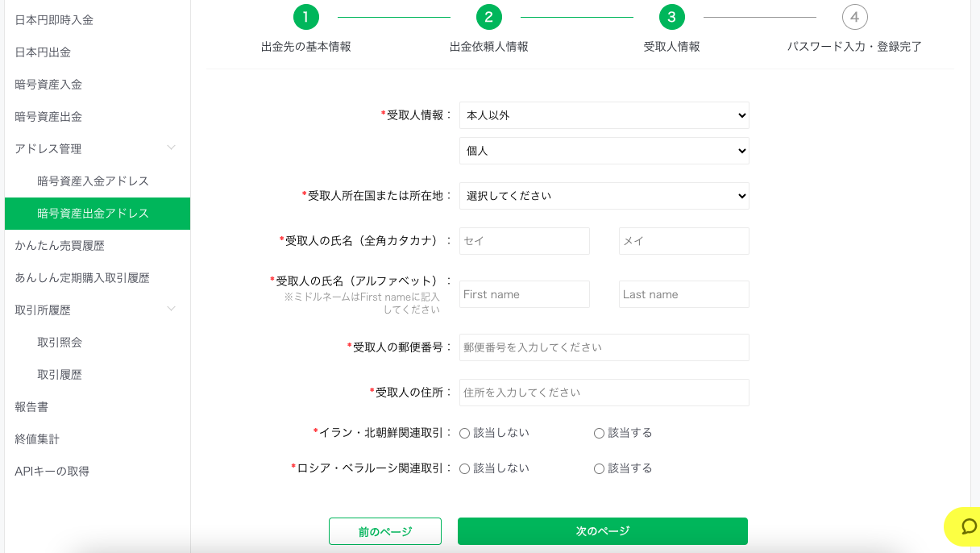Select 該当しない for イラン・北朝鮮関連取引
The width and height of the screenshot is (980, 553).
[464, 433]
